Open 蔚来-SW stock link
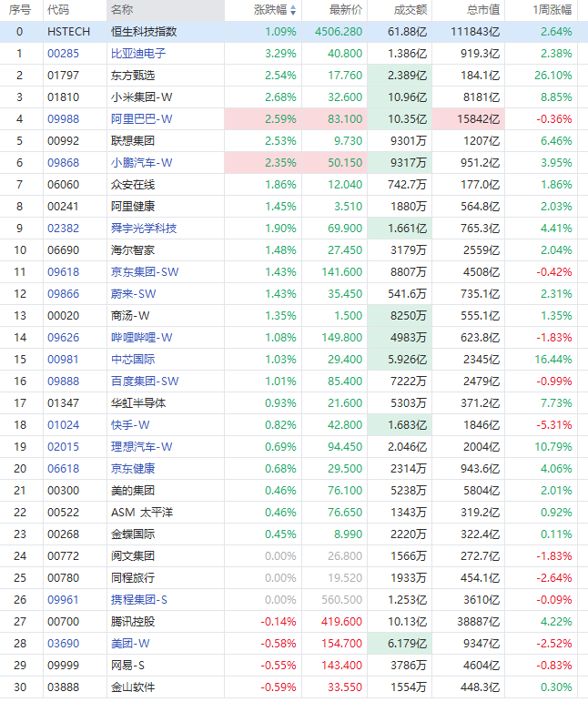 tap(134, 294)
